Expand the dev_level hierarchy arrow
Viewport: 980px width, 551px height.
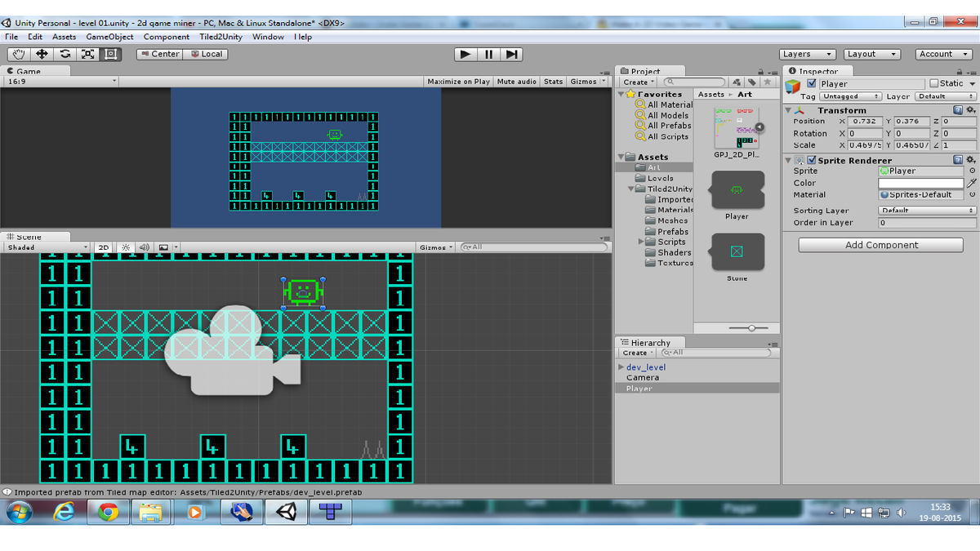621,367
